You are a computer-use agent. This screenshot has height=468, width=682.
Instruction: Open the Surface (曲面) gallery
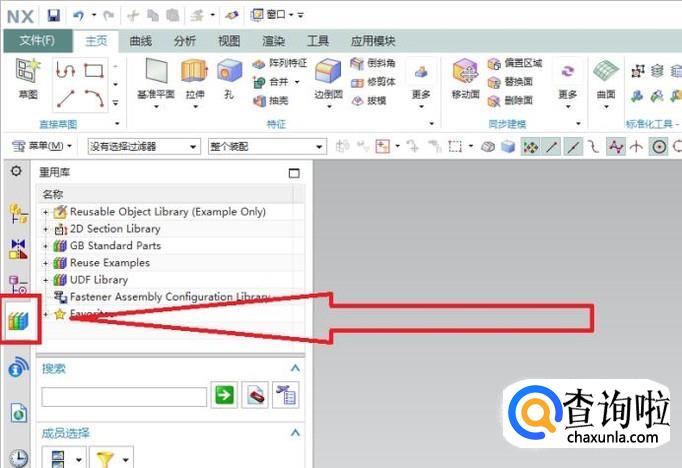pos(606,84)
